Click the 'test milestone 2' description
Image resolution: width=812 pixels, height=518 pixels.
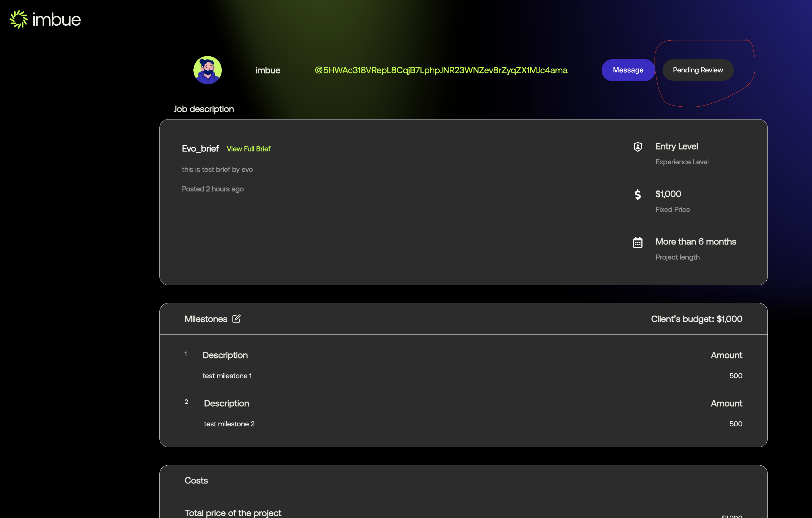[x=229, y=424]
